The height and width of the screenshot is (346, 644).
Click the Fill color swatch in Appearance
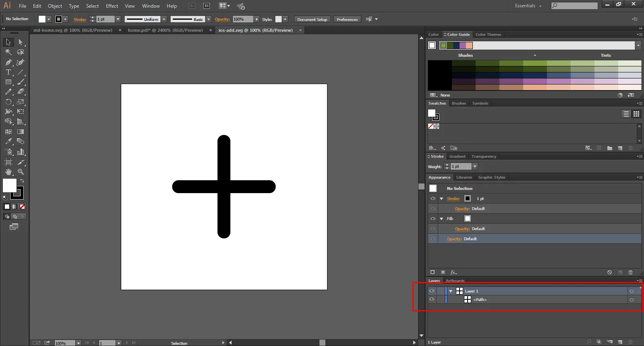467,218
